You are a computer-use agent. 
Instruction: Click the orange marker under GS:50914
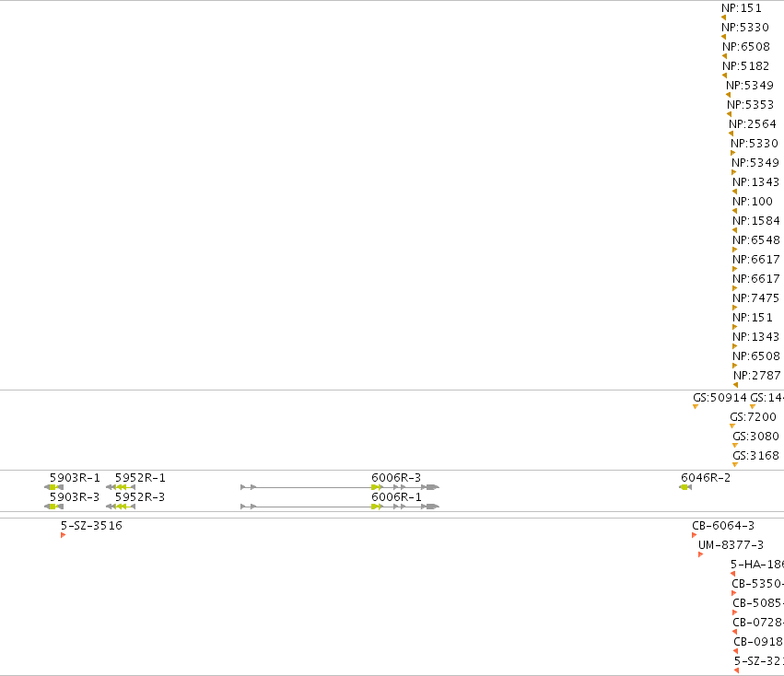(x=695, y=406)
